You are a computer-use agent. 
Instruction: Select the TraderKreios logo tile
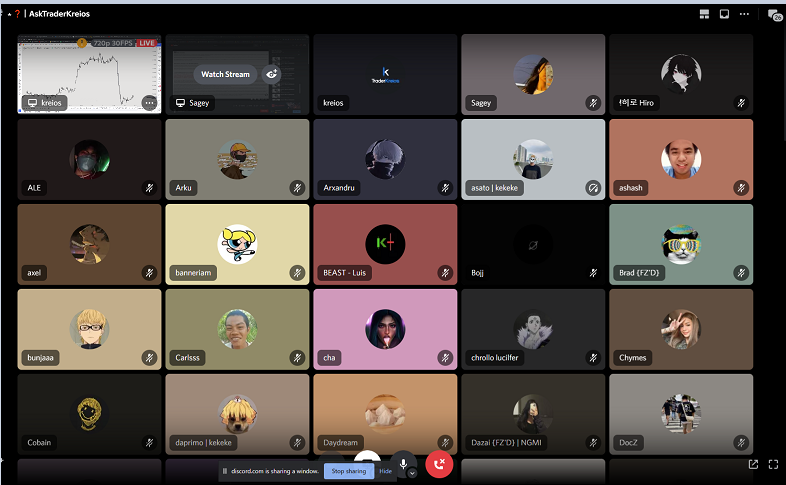(385, 74)
